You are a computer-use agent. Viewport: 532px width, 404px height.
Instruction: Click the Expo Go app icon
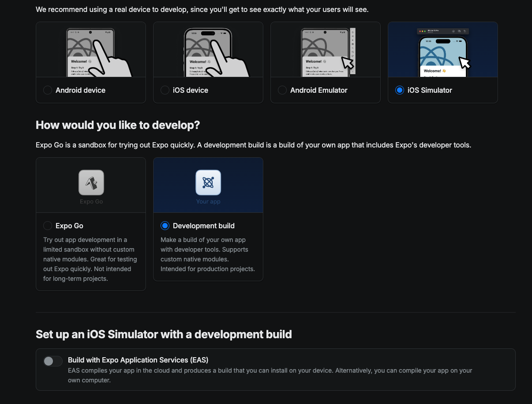tap(91, 182)
